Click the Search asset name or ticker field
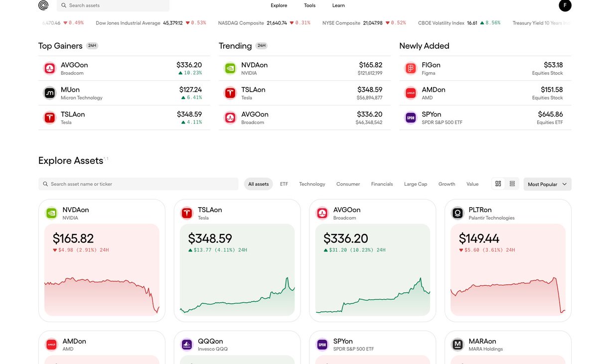 point(139,184)
